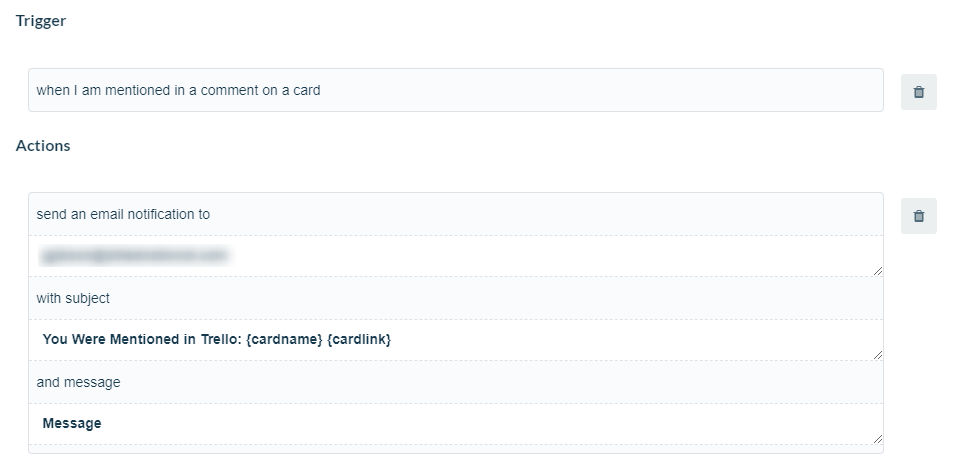Focus the blurred email address field
The width and height of the screenshot is (956, 474).
click(x=455, y=256)
